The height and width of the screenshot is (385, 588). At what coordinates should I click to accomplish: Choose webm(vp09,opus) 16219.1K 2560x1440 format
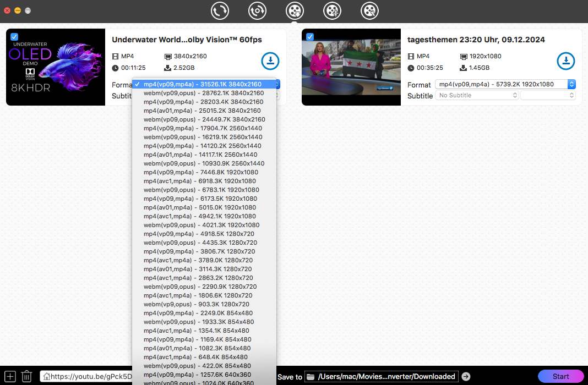(204, 137)
